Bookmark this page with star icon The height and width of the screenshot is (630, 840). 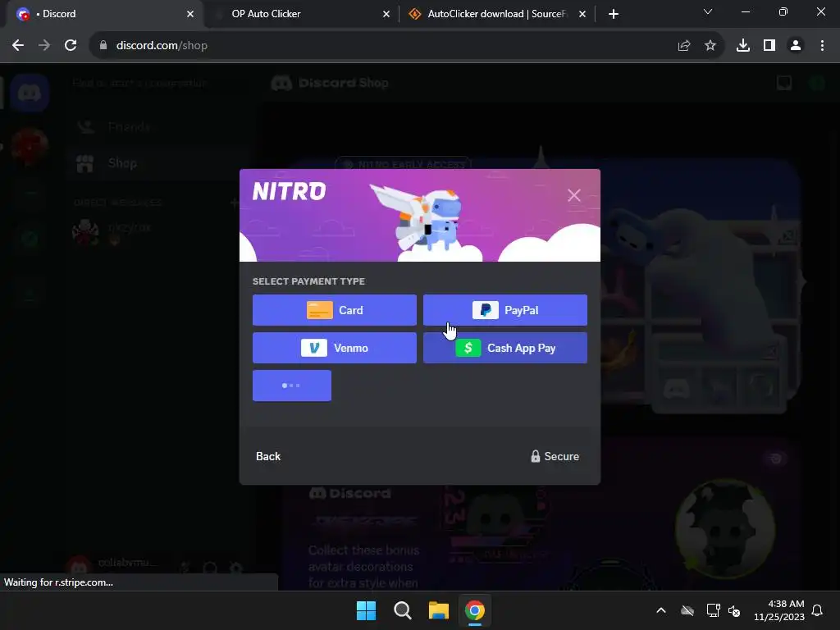pyautogui.click(x=710, y=46)
